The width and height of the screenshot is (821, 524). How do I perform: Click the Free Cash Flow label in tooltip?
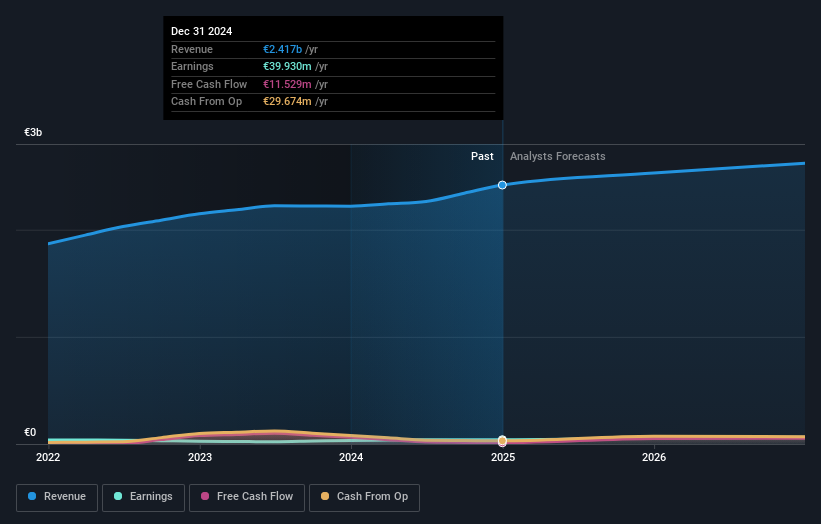click(209, 84)
